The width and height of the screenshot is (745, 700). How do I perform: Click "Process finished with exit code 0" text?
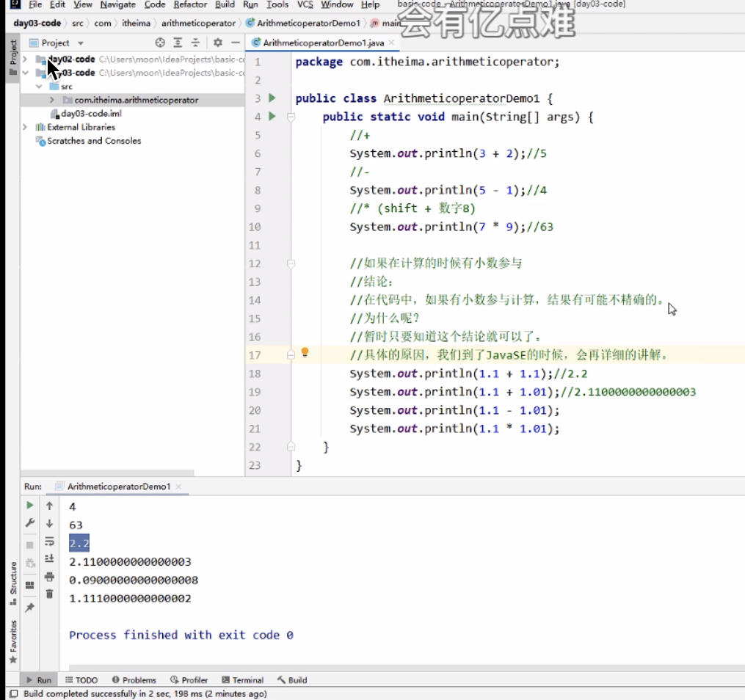point(181,635)
